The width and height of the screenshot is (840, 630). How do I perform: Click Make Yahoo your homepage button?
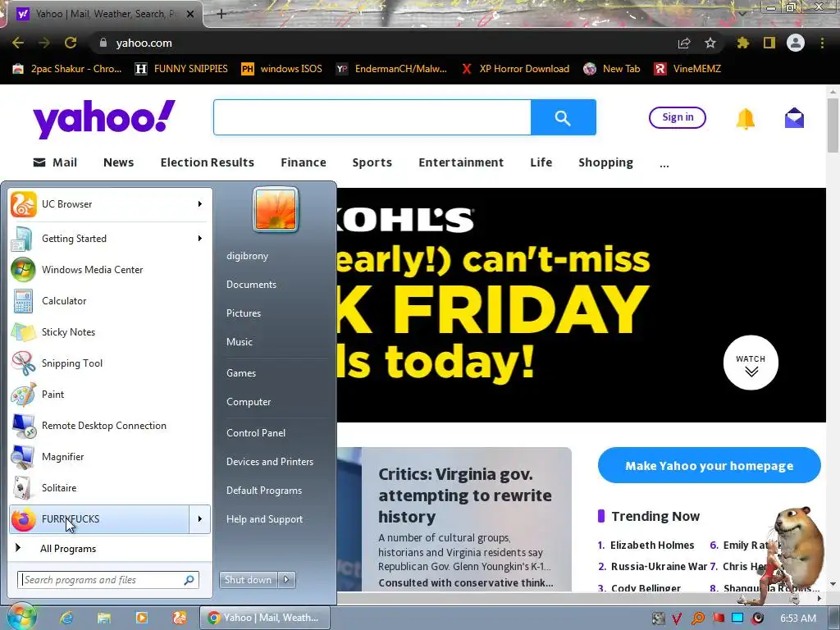pyautogui.click(x=710, y=466)
